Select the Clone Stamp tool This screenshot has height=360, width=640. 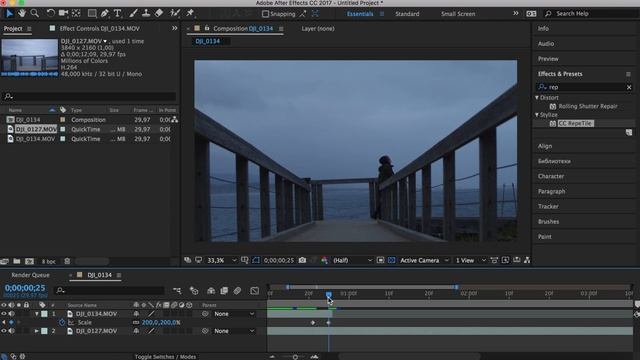(x=146, y=13)
